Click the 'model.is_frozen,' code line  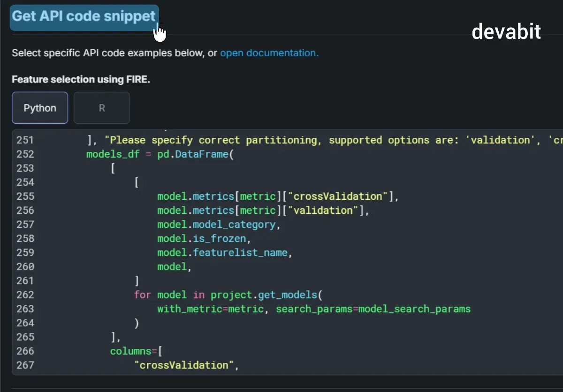coord(204,238)
